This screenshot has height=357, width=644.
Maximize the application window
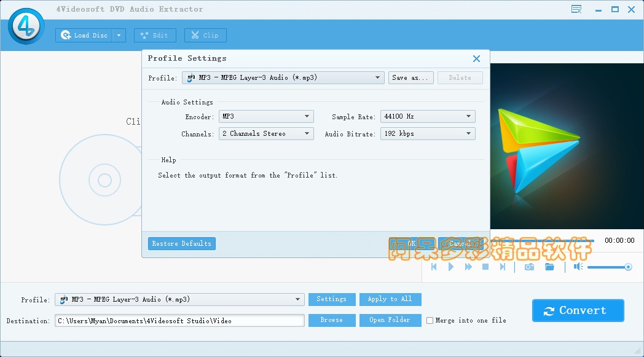point(615,9)
